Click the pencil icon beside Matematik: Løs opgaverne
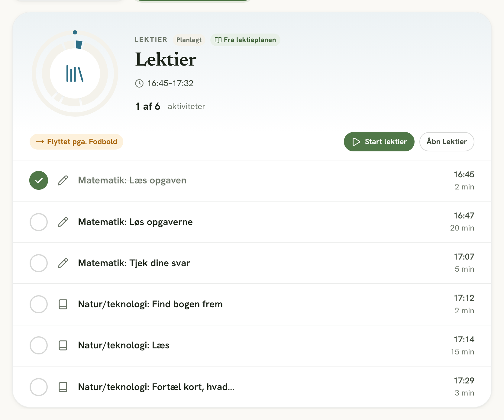 point(63,222)
